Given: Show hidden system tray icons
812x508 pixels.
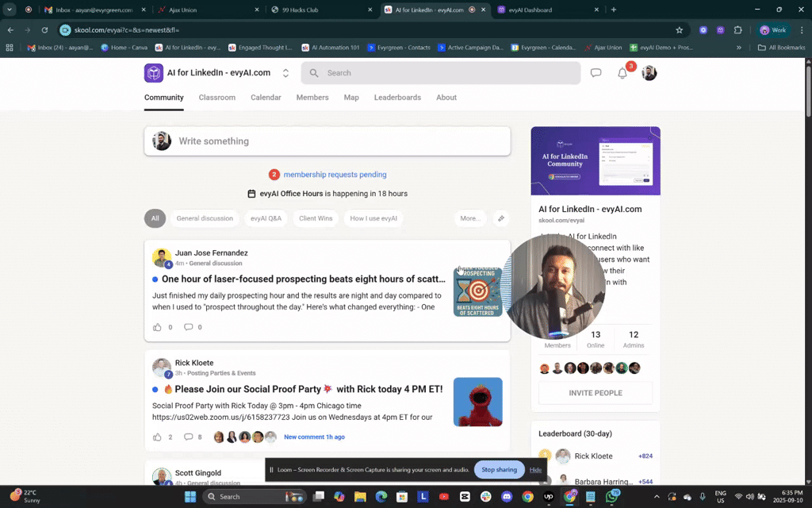Looking at the screenshot, I should 657,497.
